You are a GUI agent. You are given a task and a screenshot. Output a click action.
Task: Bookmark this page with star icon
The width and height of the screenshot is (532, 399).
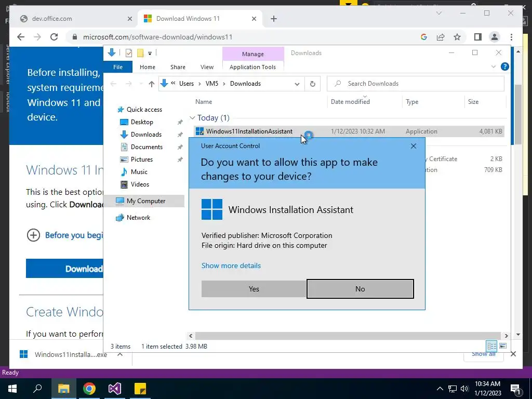pyautogui.click(x=457, y=37)
